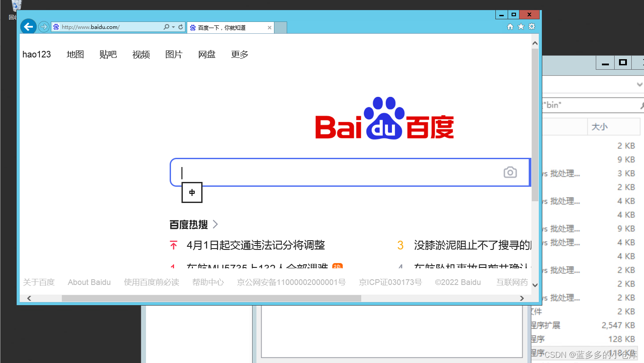Open the browser tools gear icon

532,27
